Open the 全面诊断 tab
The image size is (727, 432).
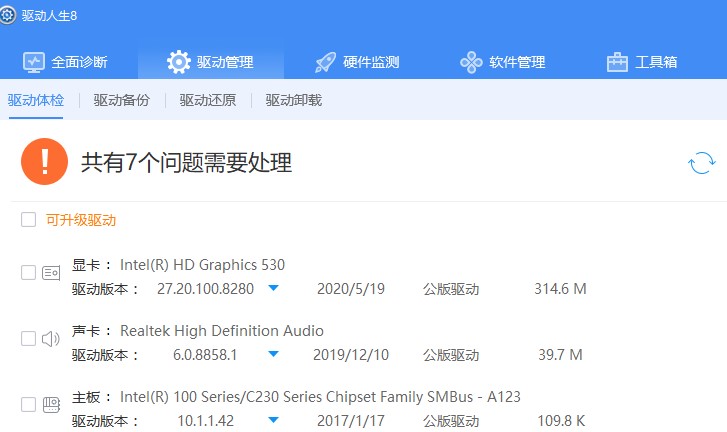click(65, 62)
